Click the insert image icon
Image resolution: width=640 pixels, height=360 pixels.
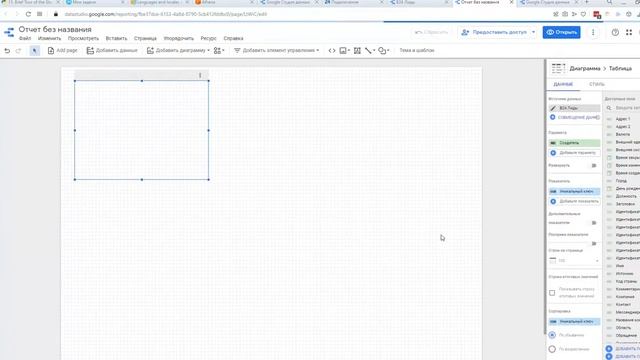[x=344, y=51]
